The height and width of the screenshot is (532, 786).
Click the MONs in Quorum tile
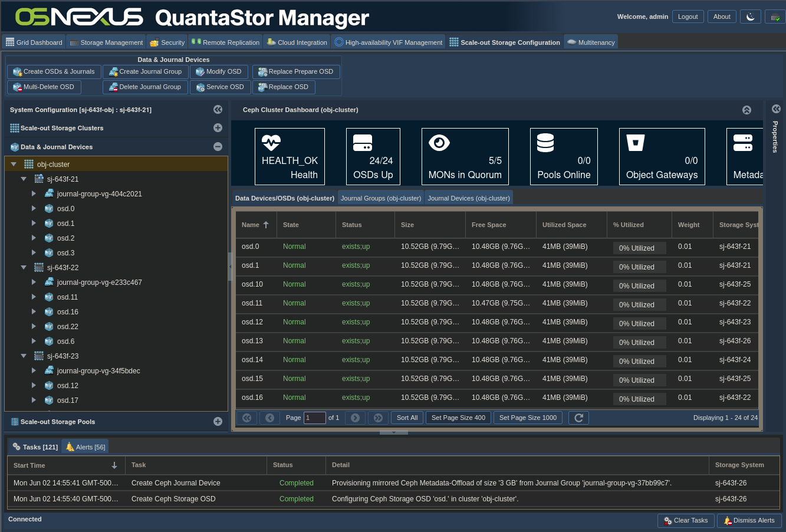pyautogui.click(x=465, y=156)
